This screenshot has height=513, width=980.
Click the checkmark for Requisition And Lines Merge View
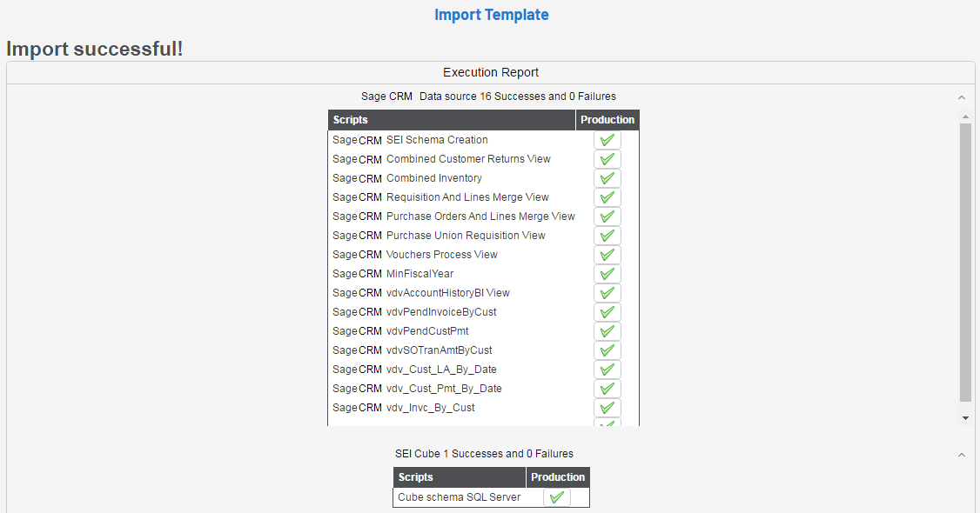tap(607, 197)
